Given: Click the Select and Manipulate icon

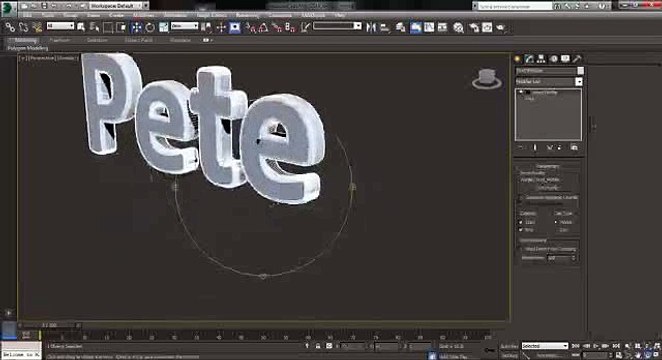Looking at the screenshot, I should (221, 27).
